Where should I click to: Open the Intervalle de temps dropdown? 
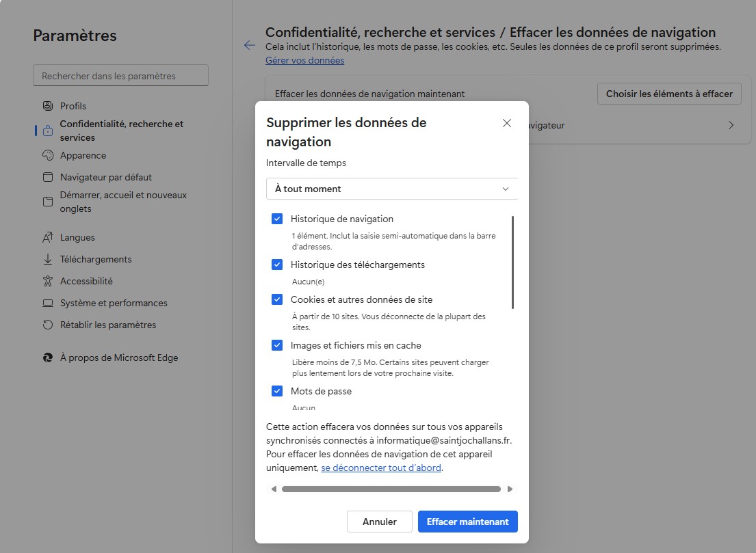(391, 189)
